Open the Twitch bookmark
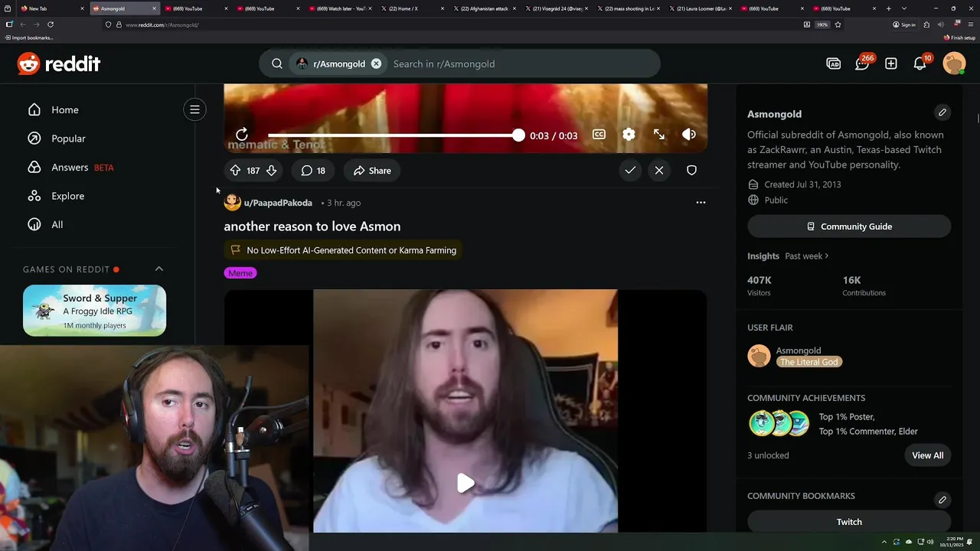980x551 pixels. (x=849, y=522)
